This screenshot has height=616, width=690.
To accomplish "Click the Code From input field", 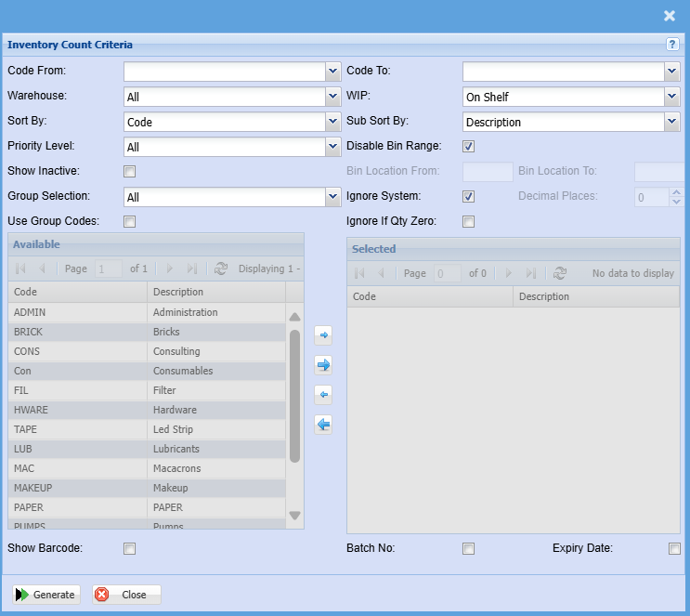I will click(x=224, y=72).
